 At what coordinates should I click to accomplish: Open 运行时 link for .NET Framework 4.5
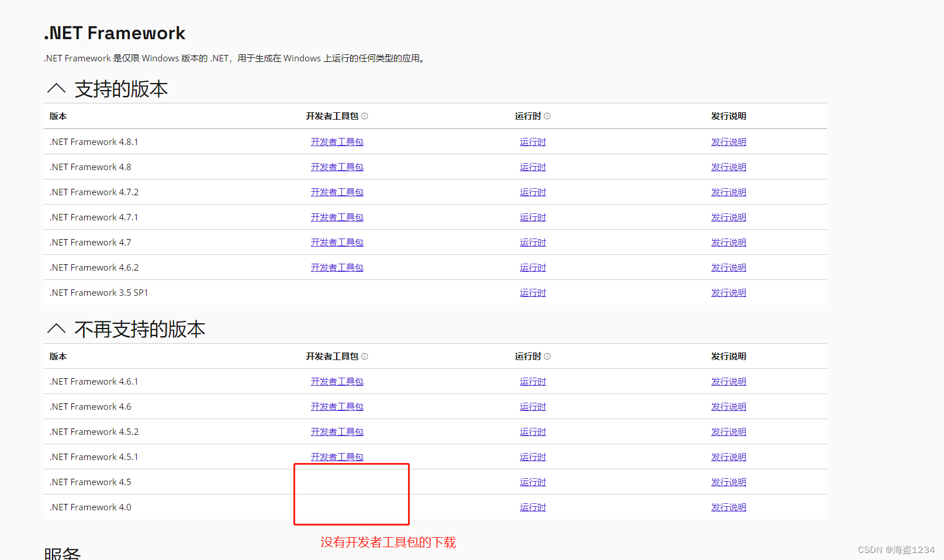pyautogui.click(x=532, y=482)
